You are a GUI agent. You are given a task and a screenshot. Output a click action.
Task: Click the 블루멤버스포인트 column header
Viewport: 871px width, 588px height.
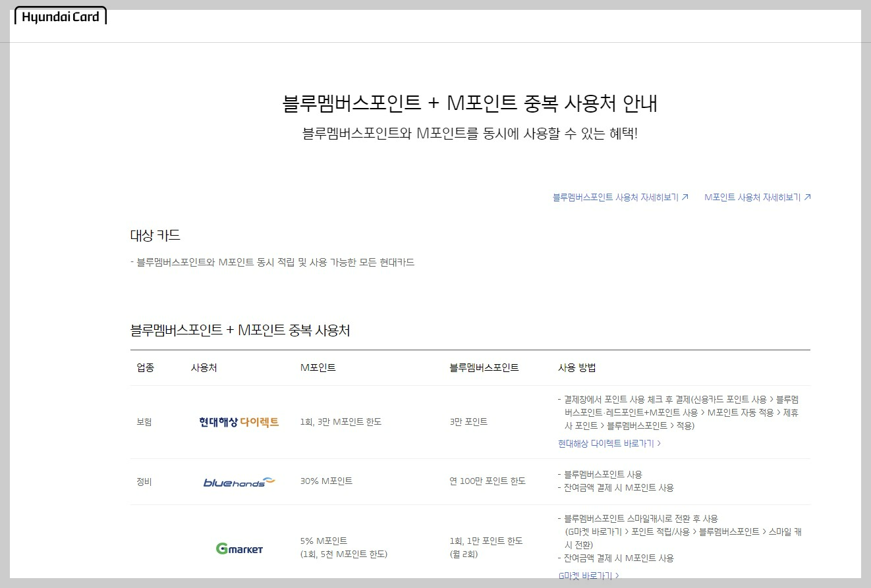pos(484,367)
